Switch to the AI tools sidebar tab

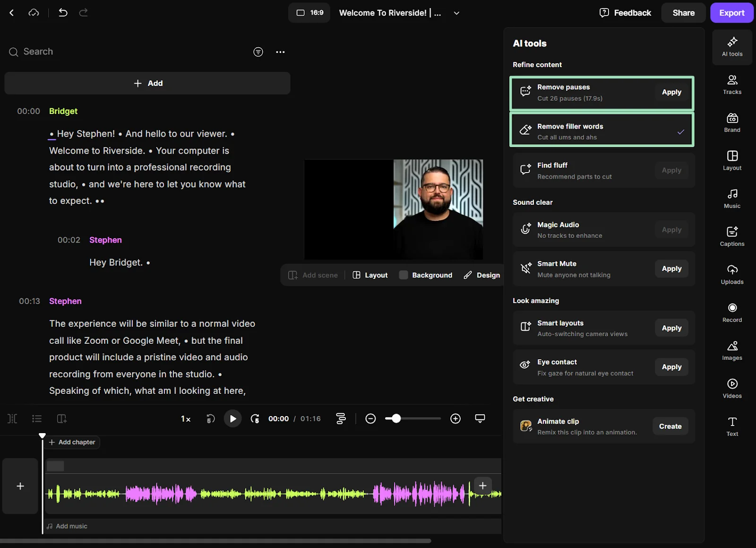732,47
